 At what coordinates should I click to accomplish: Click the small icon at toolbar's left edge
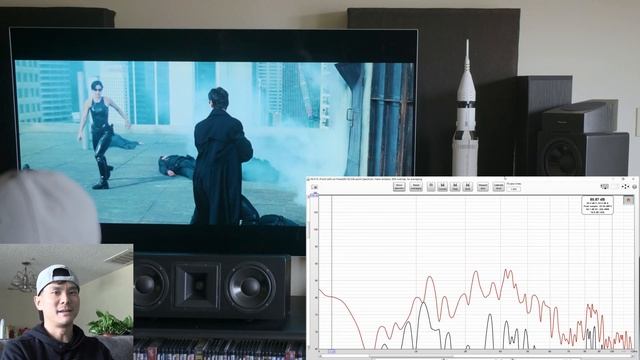click(314, 187)
